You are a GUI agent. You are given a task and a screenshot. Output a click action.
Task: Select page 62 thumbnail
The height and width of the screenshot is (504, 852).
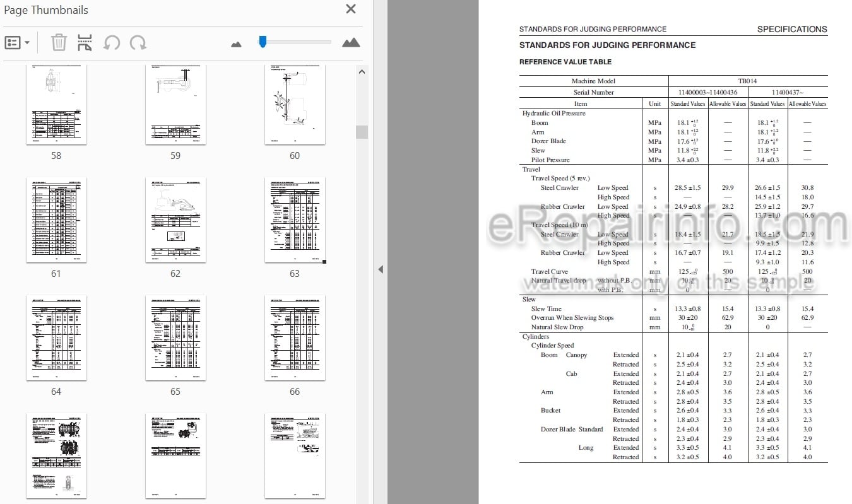(x=175, y=220)
